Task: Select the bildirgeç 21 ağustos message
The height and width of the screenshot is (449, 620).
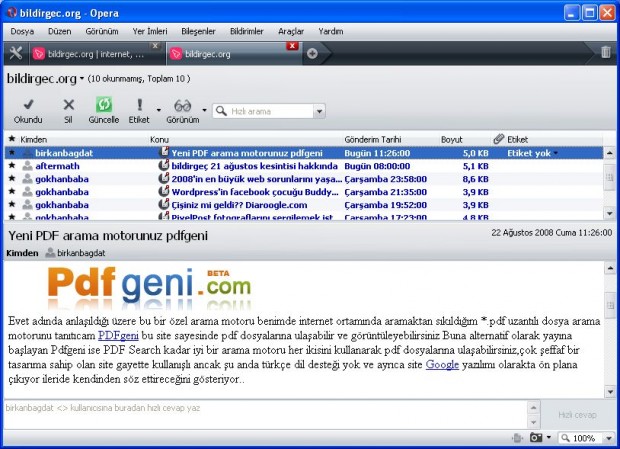Action: (303, 166)
